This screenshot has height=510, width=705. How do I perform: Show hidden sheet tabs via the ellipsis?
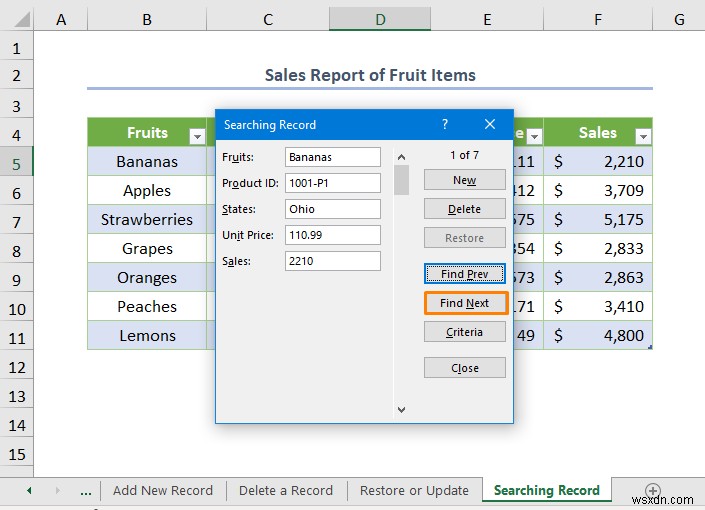[85, 491]
